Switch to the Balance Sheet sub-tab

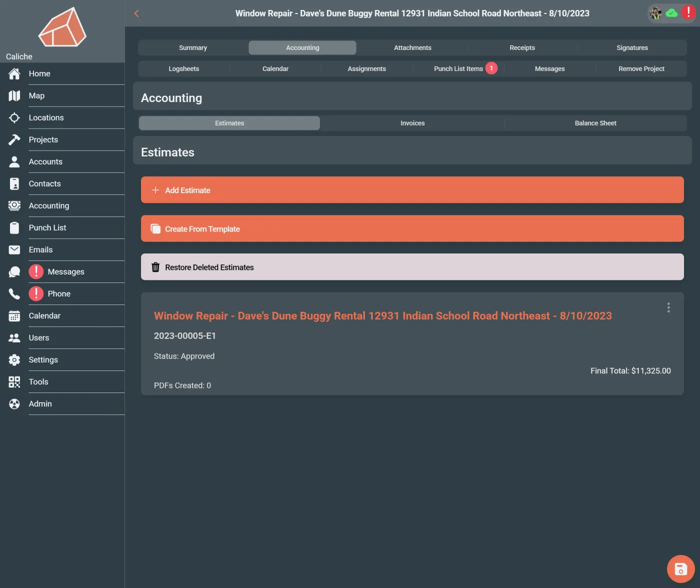point(595,123)
